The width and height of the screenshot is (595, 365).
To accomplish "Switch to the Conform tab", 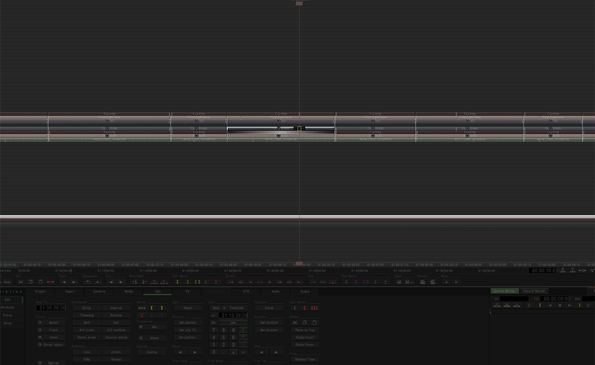I will click(x=99, y=291).
